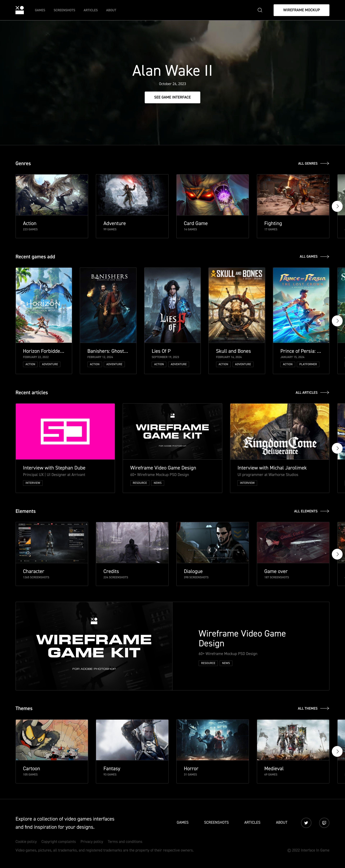
Task: Open the Privacy policy footer link
Action: point(92,841)
